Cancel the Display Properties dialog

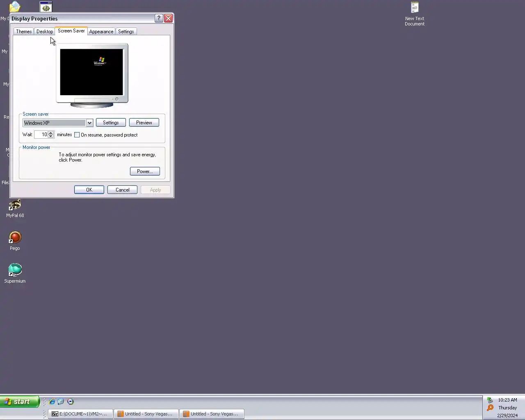click(x=122, y=190)
